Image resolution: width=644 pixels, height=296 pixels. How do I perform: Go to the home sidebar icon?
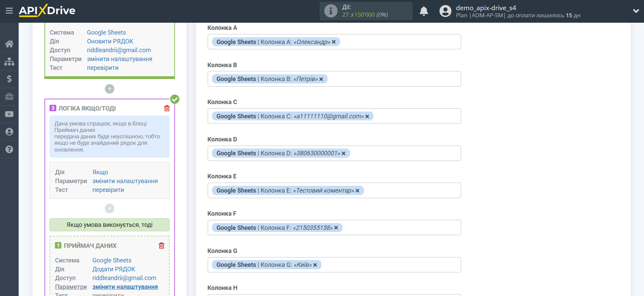click(9, 44)
